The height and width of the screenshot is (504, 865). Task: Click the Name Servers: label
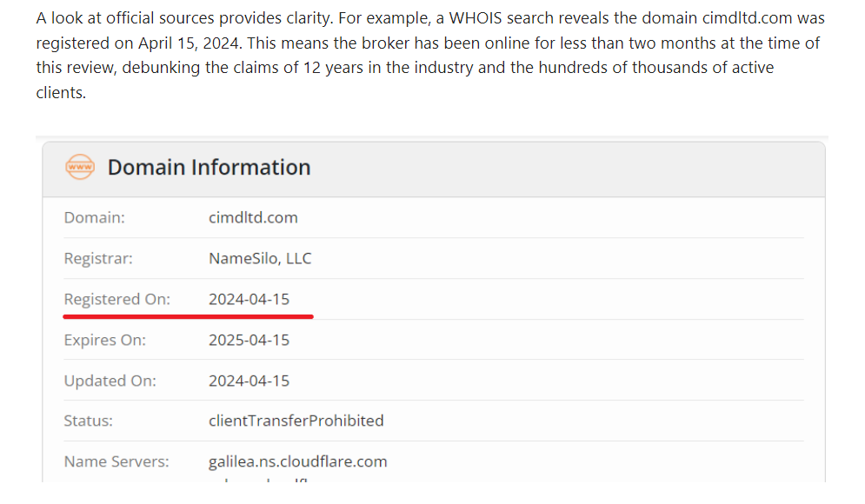click(x=116, y=461)
